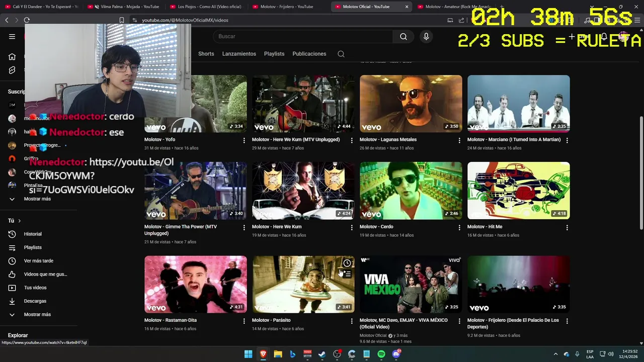
Task: Open options menu for Molotov - Hit Me
Action: (567, 227)
